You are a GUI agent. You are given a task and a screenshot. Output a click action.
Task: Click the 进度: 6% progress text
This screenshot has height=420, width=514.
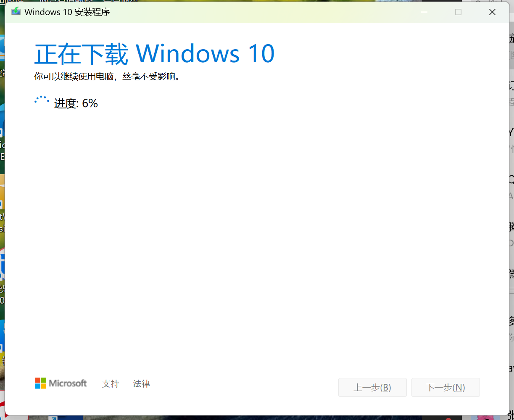pyautogui.click(x=76, y=103)
